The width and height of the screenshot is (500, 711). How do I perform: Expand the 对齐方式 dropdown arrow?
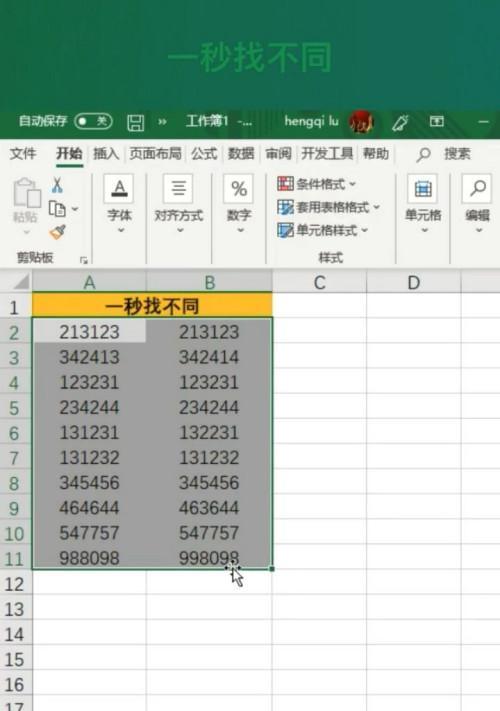[x=180, y=230]
